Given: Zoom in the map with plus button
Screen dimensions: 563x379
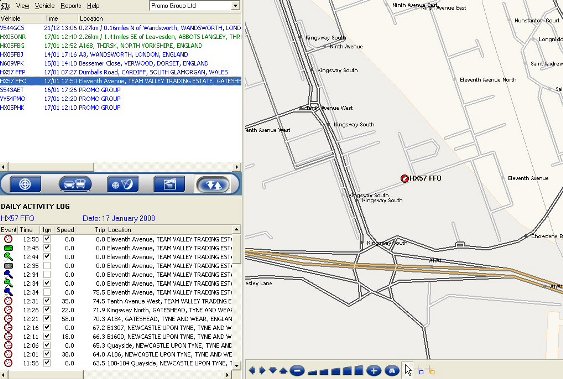Looking at the screenshot, I should coord(373,370).
